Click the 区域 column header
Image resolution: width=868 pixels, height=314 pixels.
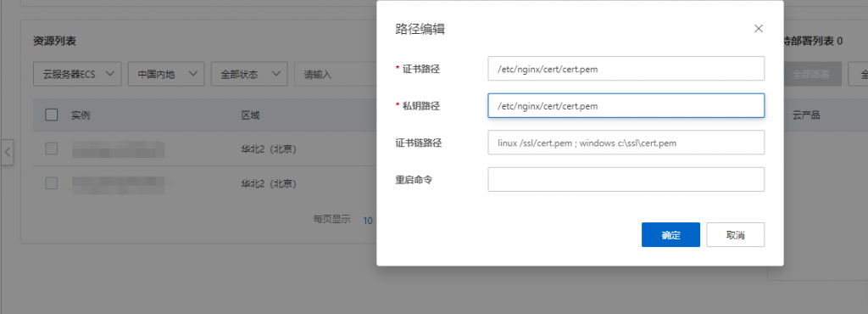(x=250, y=115)
